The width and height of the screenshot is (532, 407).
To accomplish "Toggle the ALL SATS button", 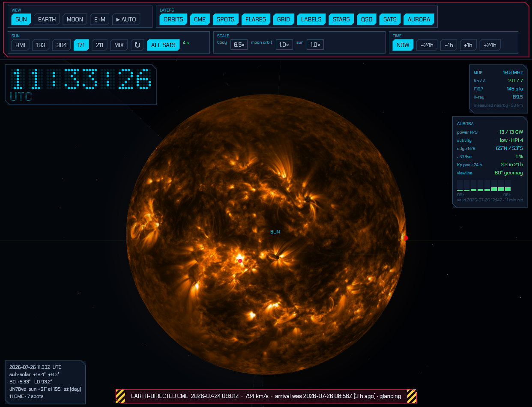I will coord(163,45).
